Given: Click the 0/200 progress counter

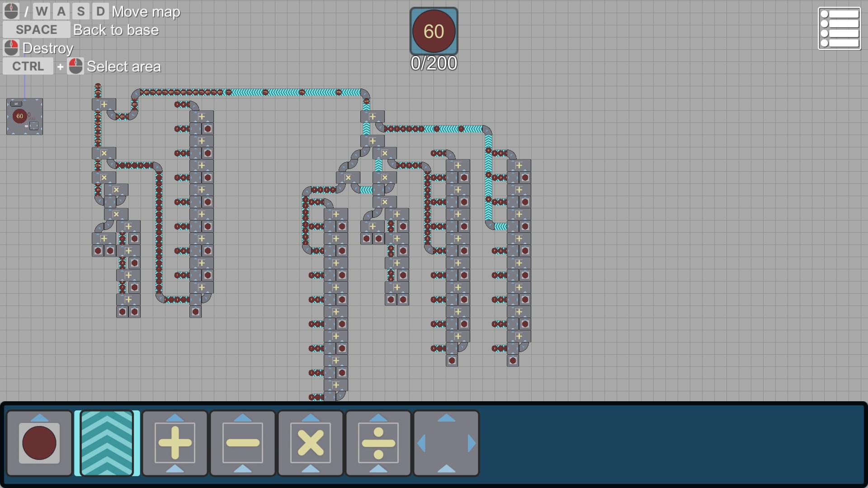Looking at the screenshot, I should [434, 64].
